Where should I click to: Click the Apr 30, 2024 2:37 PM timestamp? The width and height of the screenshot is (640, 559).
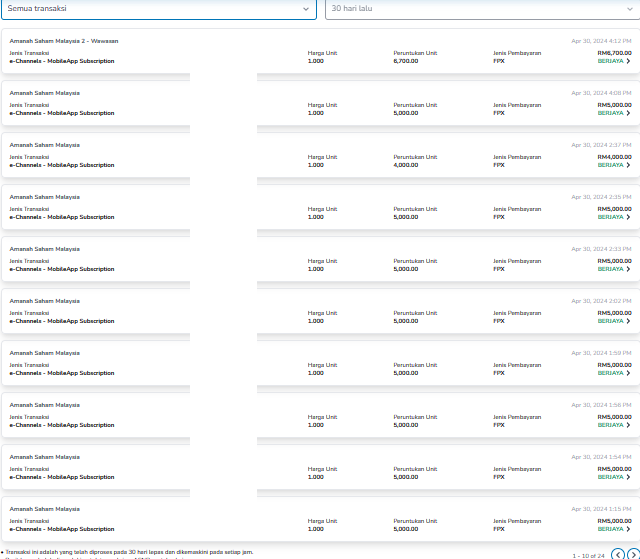pos(601,145)
